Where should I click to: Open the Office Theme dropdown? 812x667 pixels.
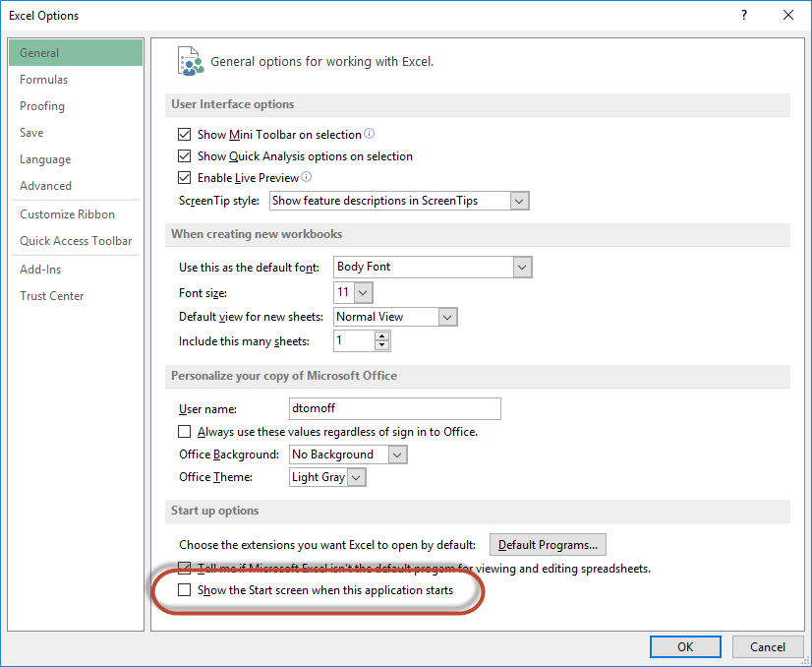tap(356, 477)
